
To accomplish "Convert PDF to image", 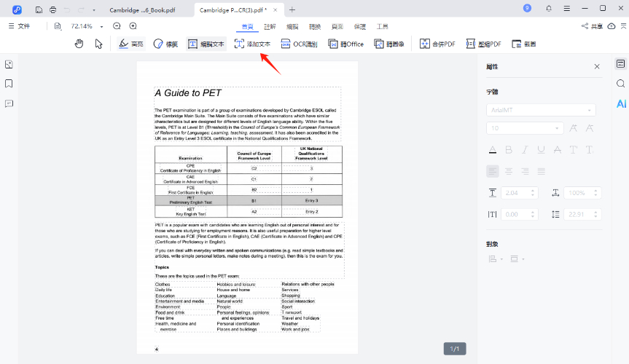I will click(x=389, y=44).
